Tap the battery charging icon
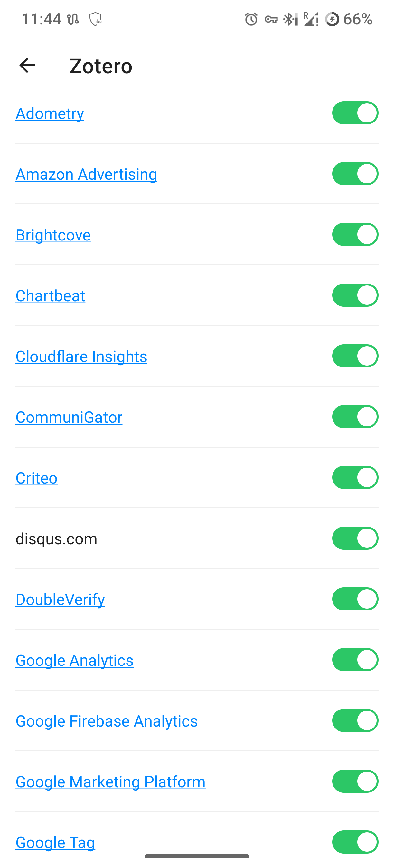 (332, 19)
